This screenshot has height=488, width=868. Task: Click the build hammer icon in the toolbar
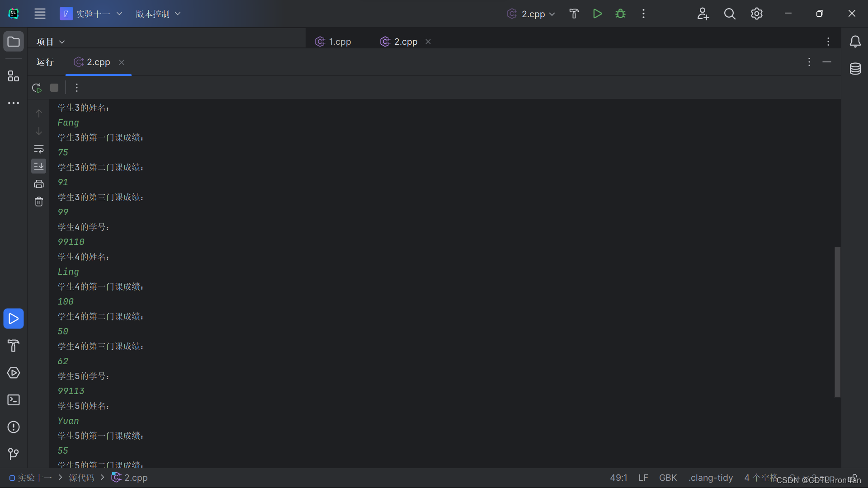574,14
